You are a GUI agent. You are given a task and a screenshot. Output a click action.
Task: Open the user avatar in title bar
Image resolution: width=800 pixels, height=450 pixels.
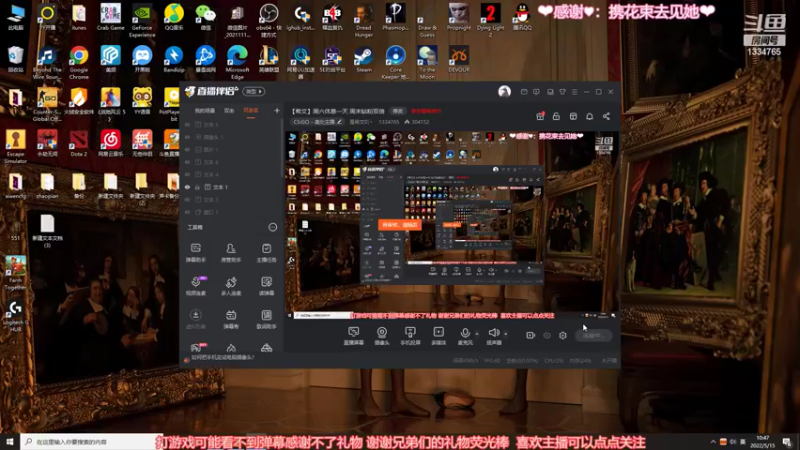coord(504,91)
